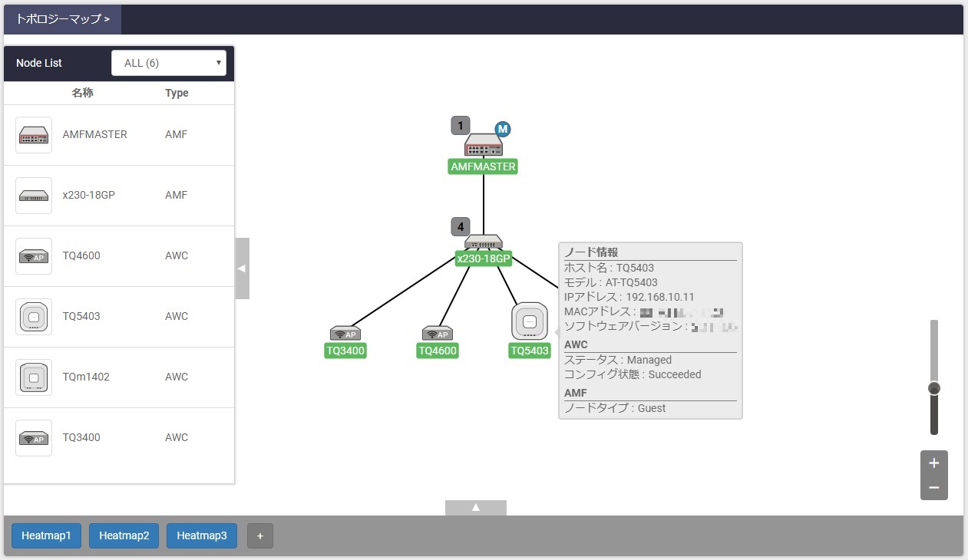Click the TQ4600 access point icon in Node List

pyautogui.click(x=34, y=256)
